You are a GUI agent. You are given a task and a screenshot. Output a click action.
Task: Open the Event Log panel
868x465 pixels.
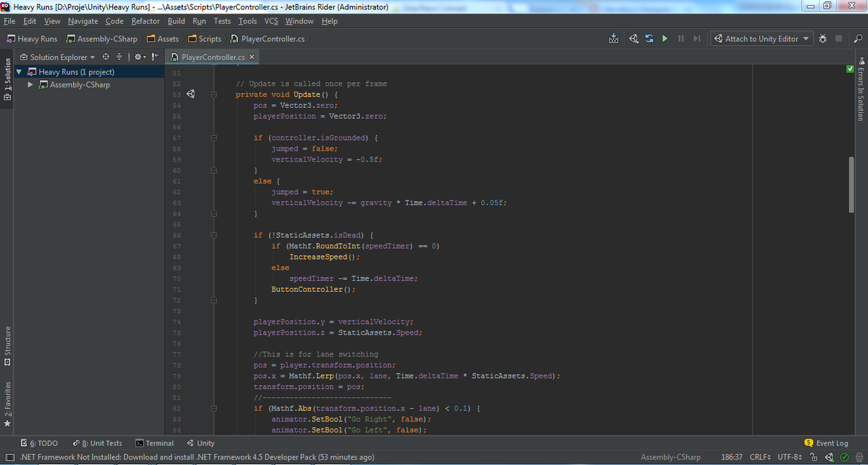point(826,443)
